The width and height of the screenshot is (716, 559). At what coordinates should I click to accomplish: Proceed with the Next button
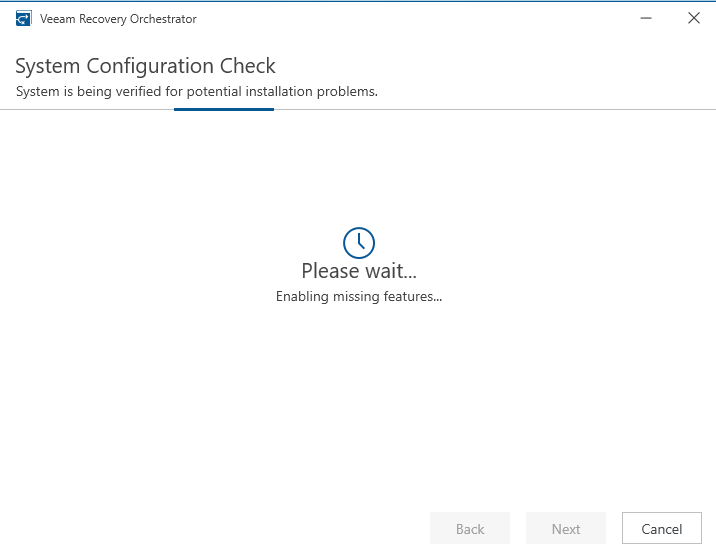coord(566,529)
